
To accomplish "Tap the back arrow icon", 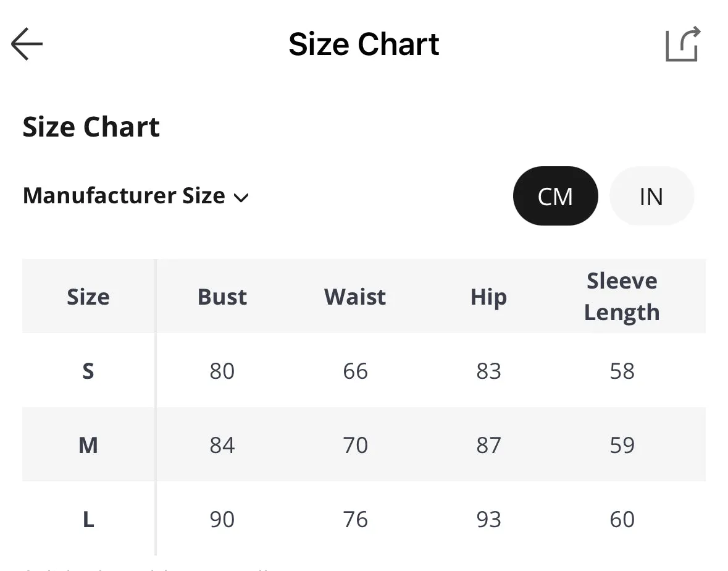I will (27, 44).
